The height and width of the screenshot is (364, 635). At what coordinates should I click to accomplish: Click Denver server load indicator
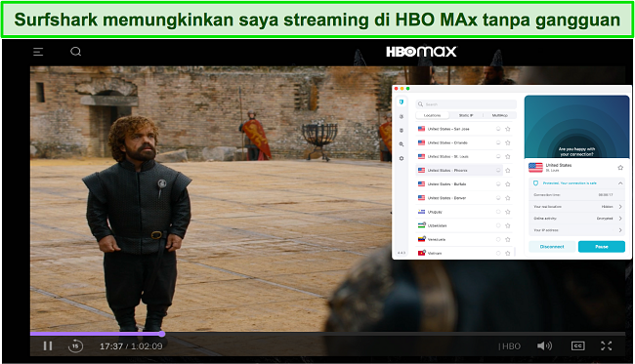pos(498,198)
